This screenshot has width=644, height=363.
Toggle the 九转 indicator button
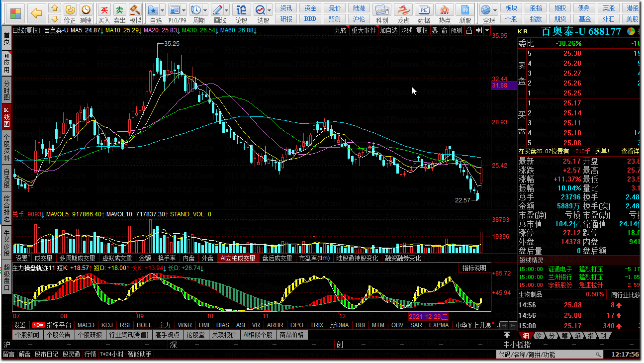pos(341,30)
